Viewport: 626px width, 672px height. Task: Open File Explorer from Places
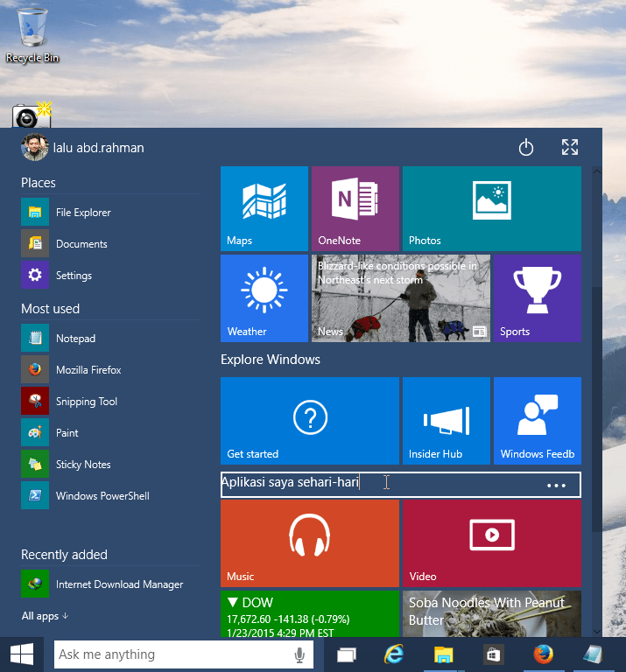[x=109, y=212]
